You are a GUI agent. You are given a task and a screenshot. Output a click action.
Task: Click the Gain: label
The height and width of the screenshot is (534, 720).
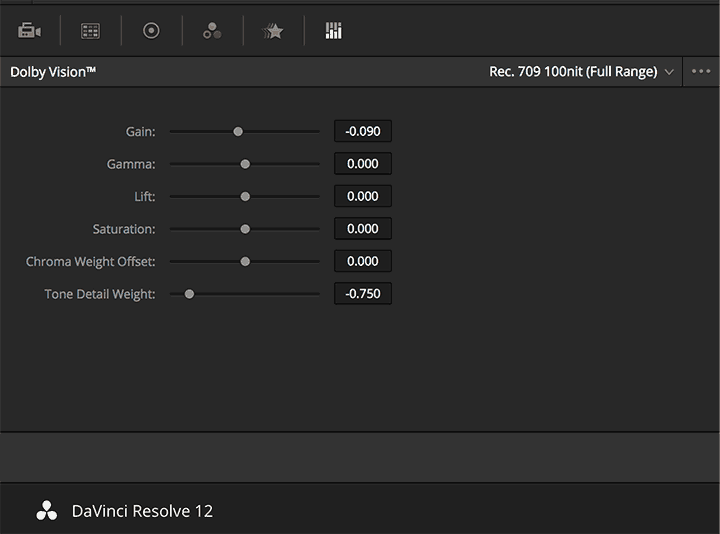[141, 132]
